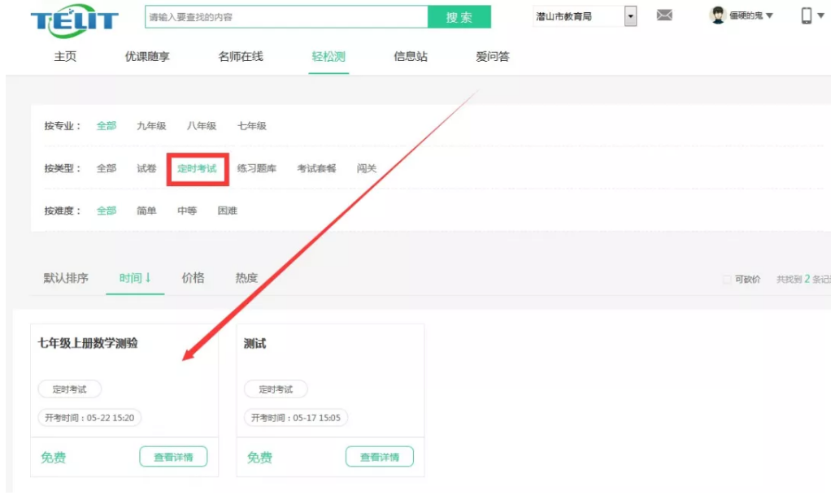Switch to the 信息站 menu

point(411,57)
